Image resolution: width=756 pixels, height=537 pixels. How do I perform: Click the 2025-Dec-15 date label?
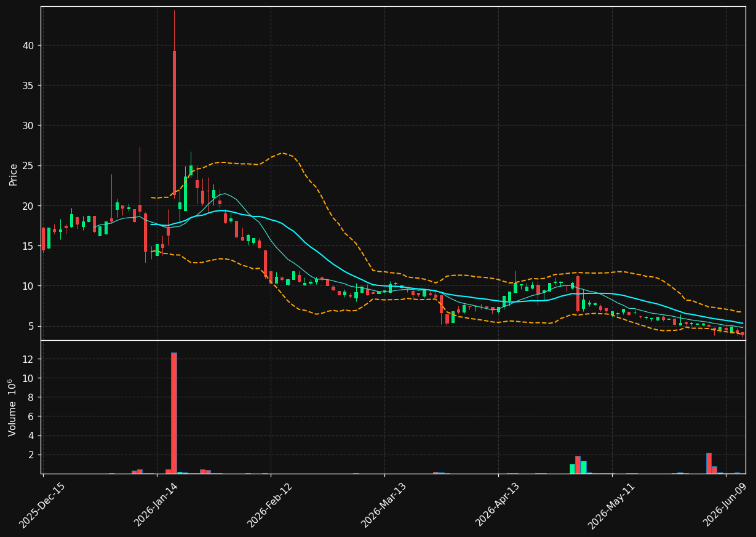point(42,505)
